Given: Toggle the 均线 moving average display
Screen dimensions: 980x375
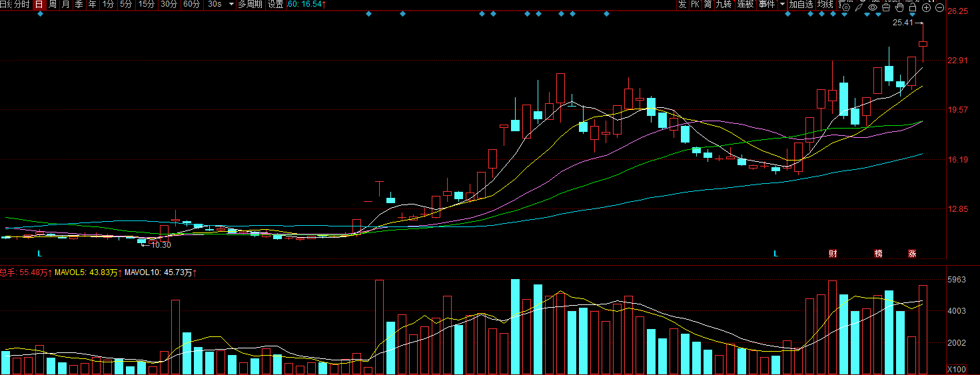Looking at the screenshot, I should (826, 4).
